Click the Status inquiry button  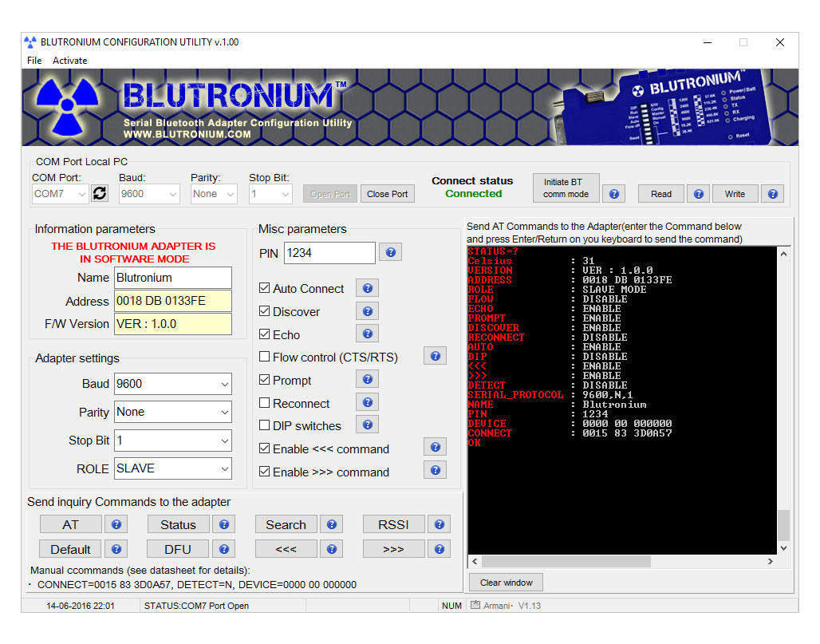(178, 524)
